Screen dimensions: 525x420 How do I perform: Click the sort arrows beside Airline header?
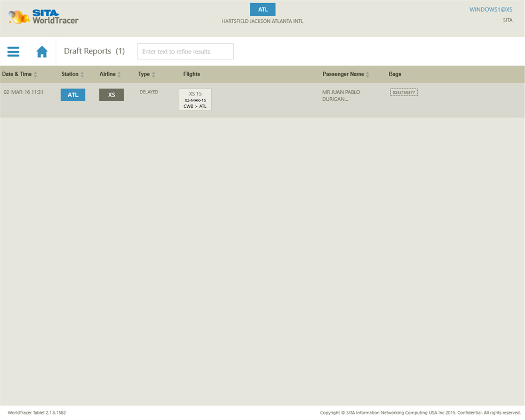tap(120, 74)
